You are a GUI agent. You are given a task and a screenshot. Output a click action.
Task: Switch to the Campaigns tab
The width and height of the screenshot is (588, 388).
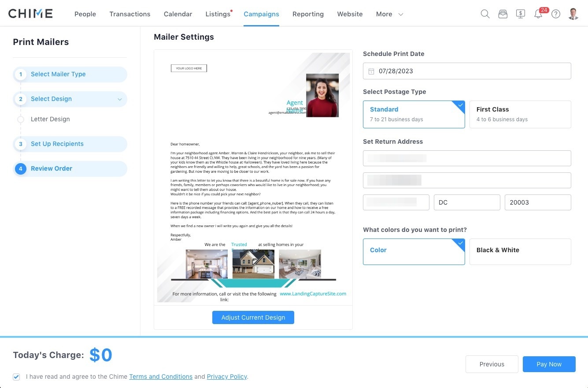[261, 14]
